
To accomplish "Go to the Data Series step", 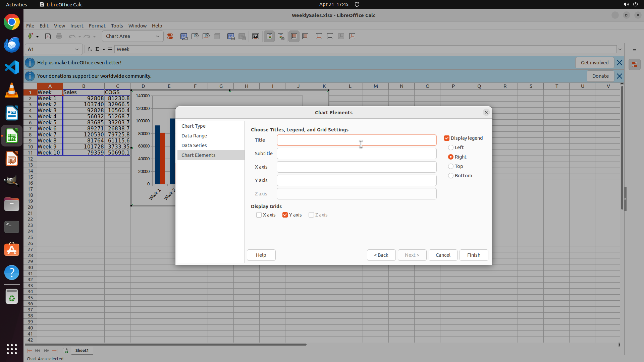I will (194, 145).
